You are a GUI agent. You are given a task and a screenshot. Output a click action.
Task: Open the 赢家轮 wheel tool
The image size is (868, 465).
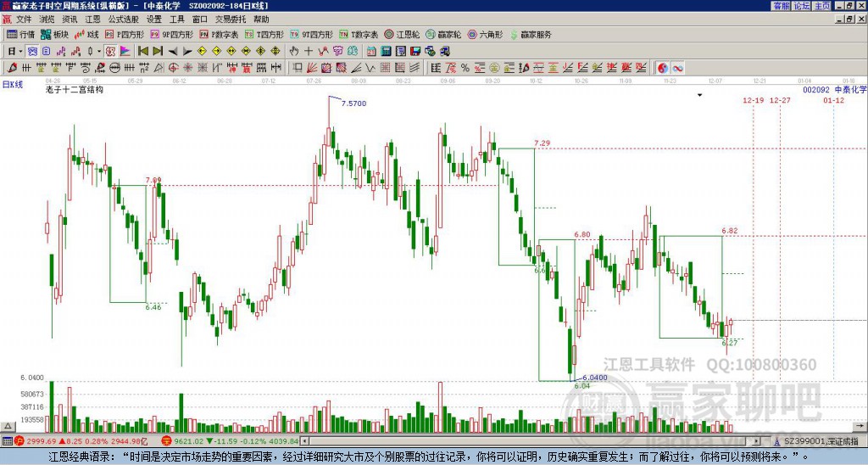tap(443, 34)
